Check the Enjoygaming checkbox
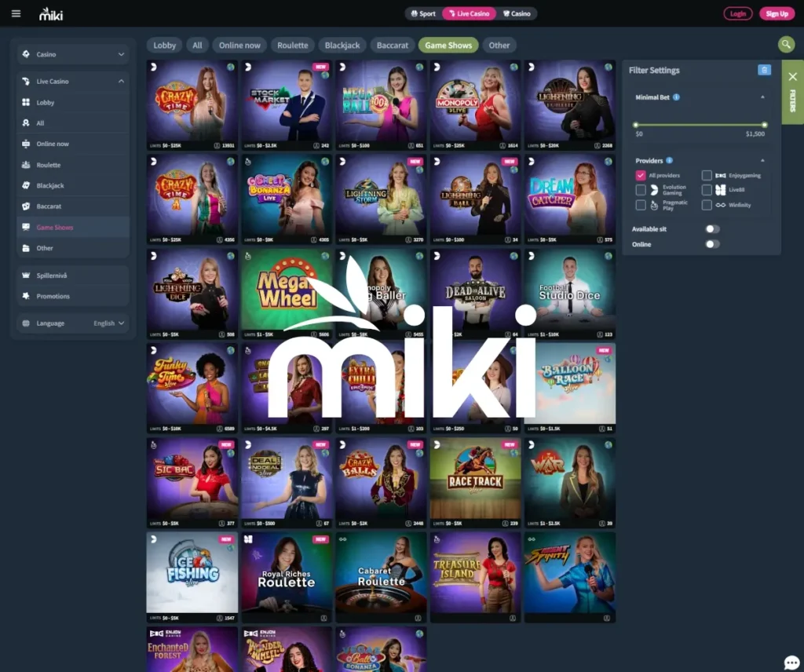Viewport: 804px width, 672px height. click(x=707, y=175)
